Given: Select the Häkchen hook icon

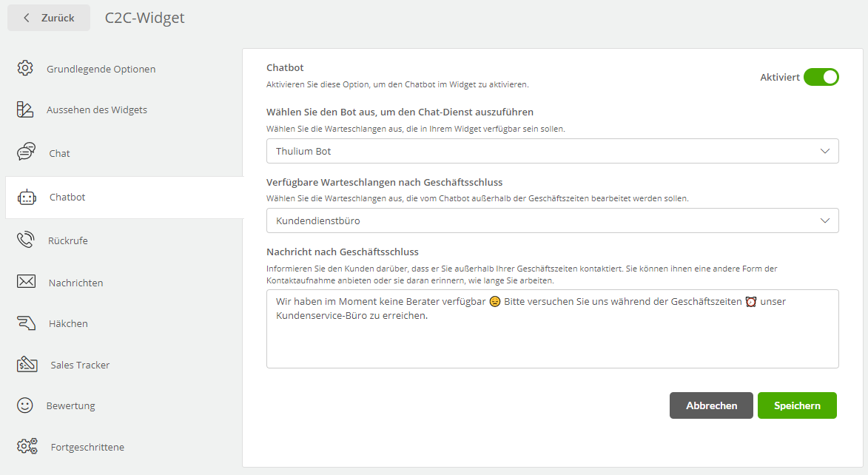Looking at the screenshot, I should point(26,323).
